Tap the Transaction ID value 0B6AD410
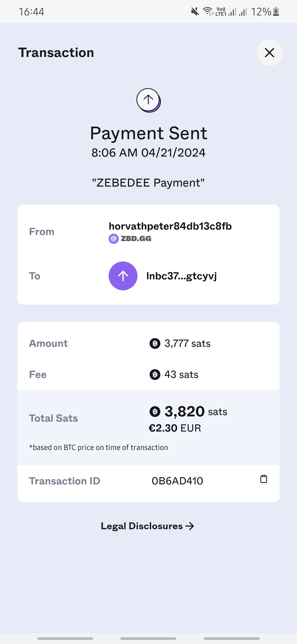This screenshot has height=644, width=297. pos(177,481)
